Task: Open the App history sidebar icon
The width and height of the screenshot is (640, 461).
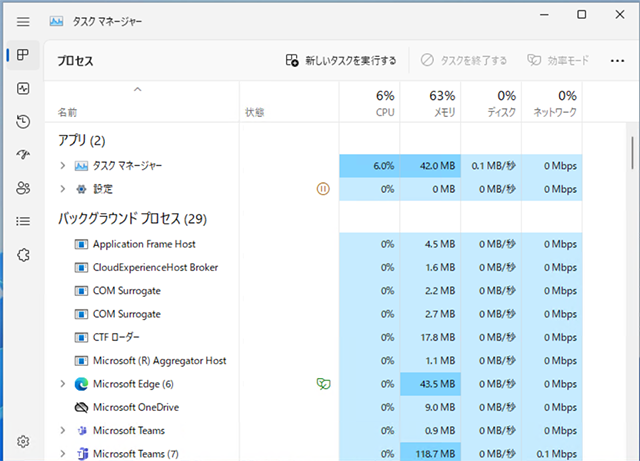Action: (23, 122)
